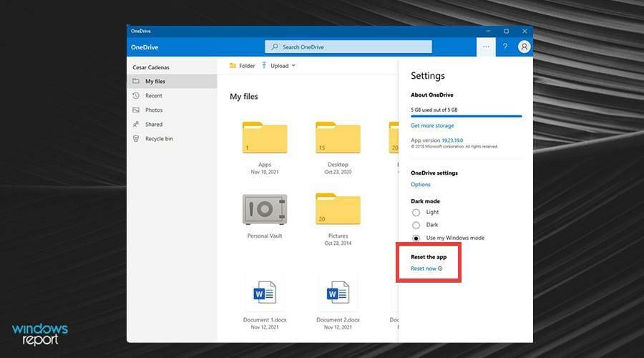The height and width of the screenshot is (358, 644).
Task: Click the new Folder toolbar icon
Action: (233, 65)
